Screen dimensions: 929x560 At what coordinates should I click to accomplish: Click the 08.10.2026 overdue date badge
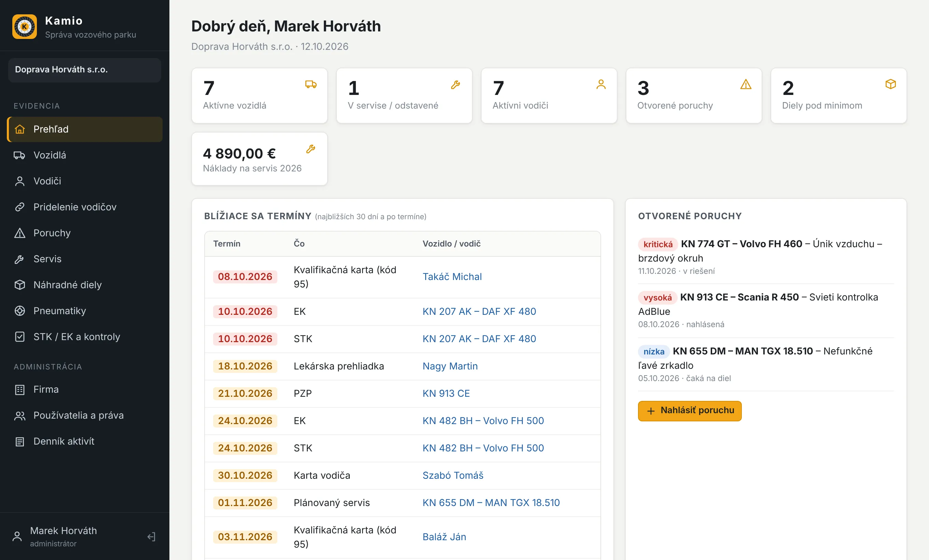245,277
